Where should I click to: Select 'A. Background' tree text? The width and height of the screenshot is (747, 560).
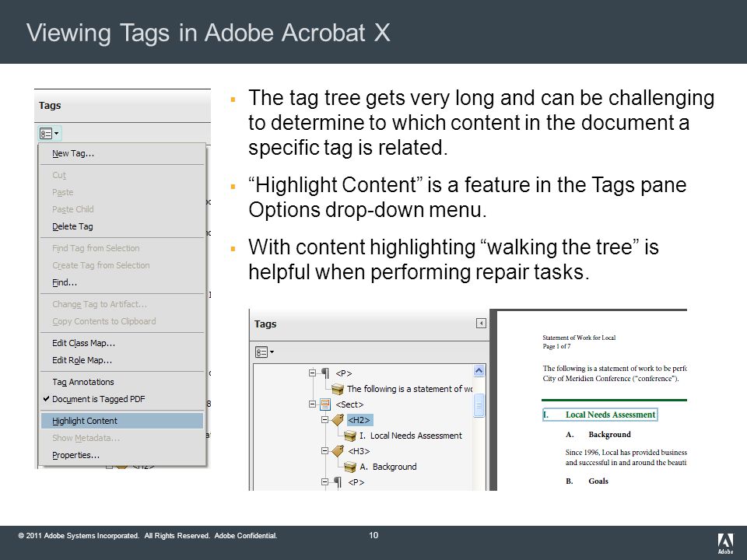[x=388, y=467]
